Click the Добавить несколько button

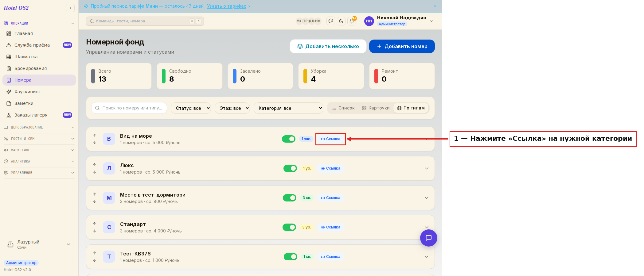tap(328, 46)
